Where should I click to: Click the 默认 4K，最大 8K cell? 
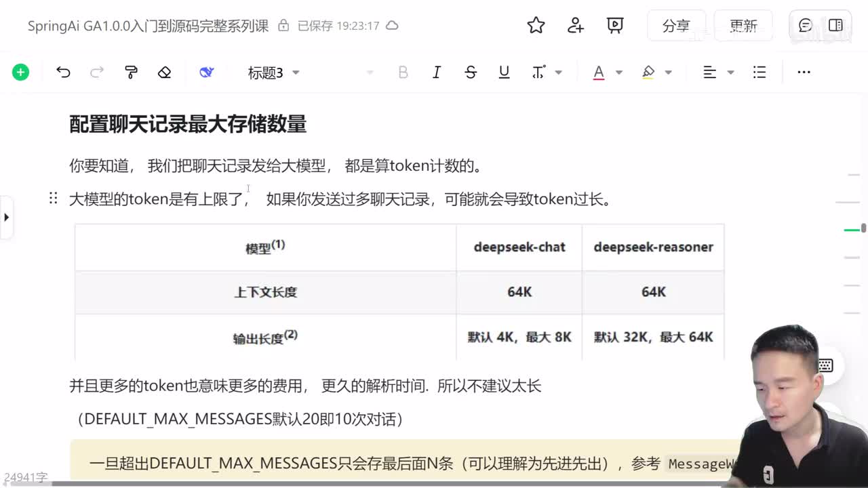coord(519,337)
